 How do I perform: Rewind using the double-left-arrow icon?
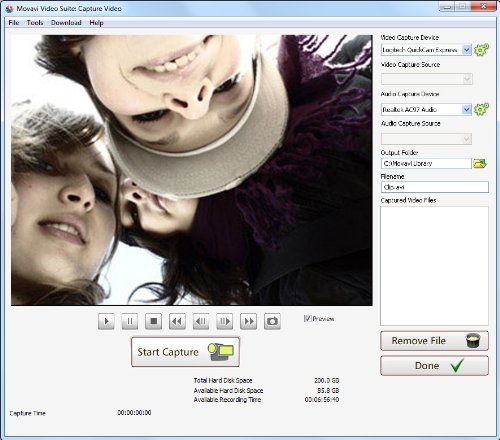point(177,321)
